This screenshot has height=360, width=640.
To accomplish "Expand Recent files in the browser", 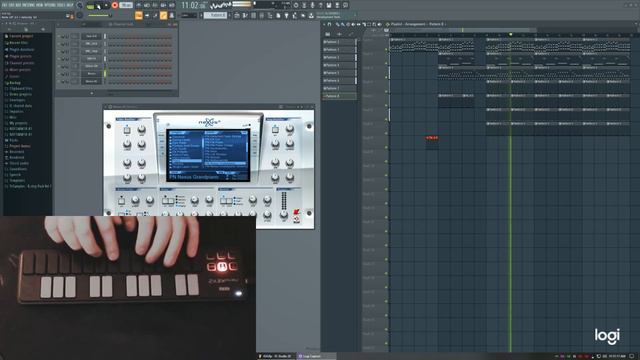I will pos(18,42).
